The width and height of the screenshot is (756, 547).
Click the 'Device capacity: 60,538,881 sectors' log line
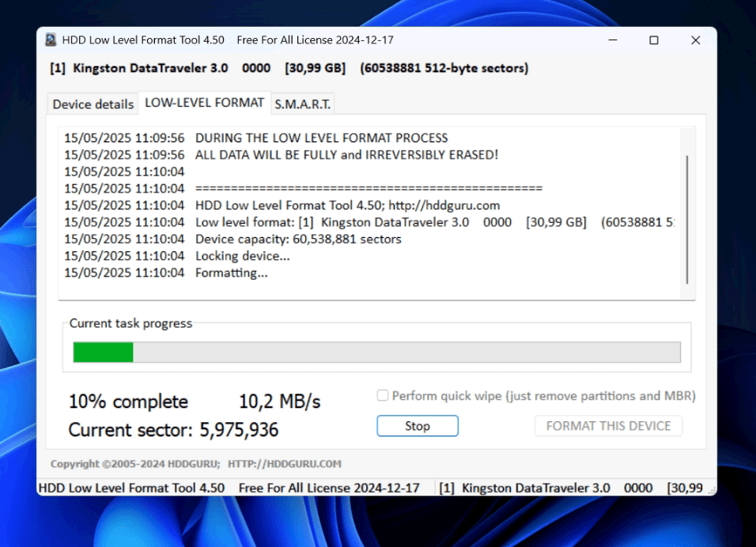click(x=298, y=239)
